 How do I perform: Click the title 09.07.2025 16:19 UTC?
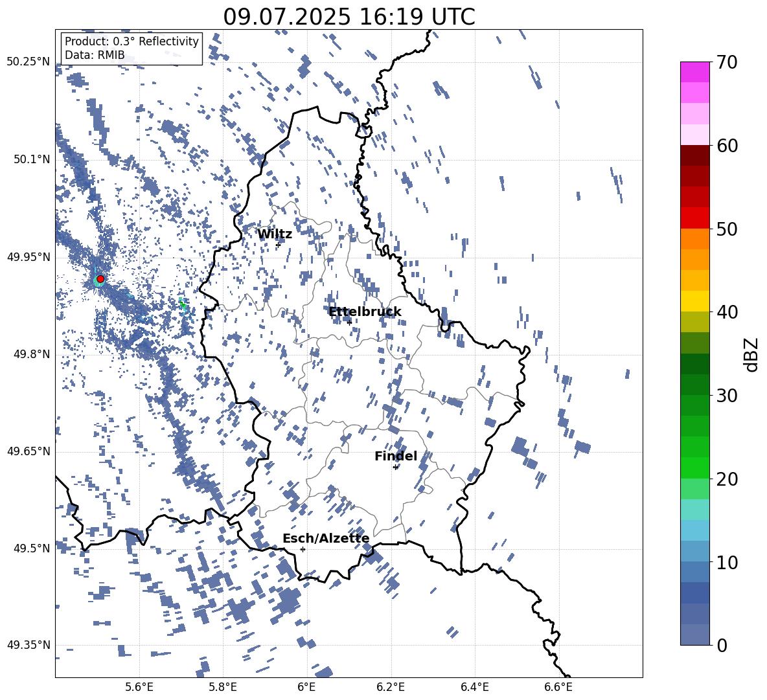[x=349, y=17]
